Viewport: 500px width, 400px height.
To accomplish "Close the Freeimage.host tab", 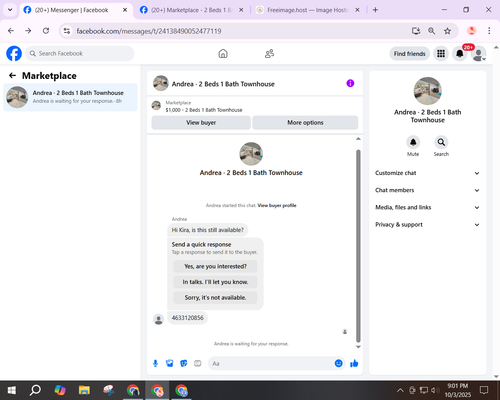I will pyautogui.click(x=357, y=10).
